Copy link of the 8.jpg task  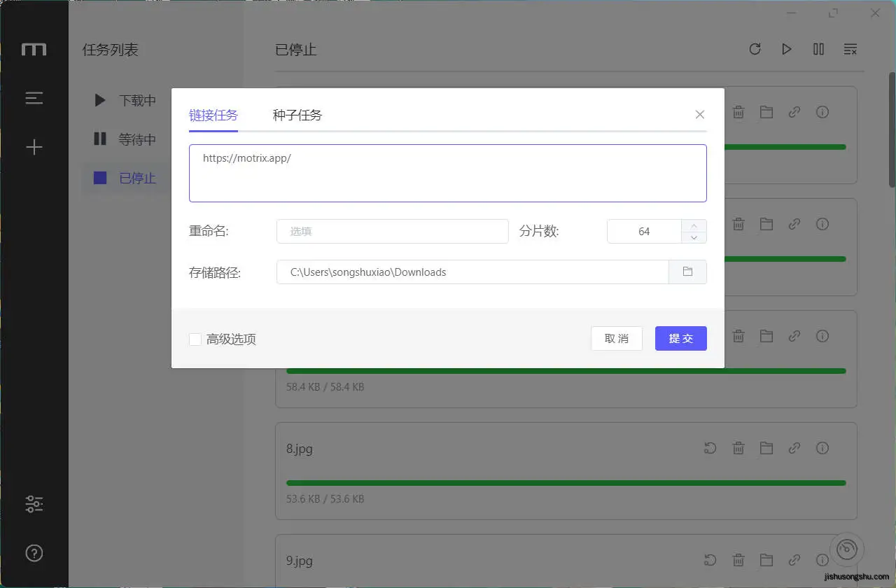tap(794, 448)
